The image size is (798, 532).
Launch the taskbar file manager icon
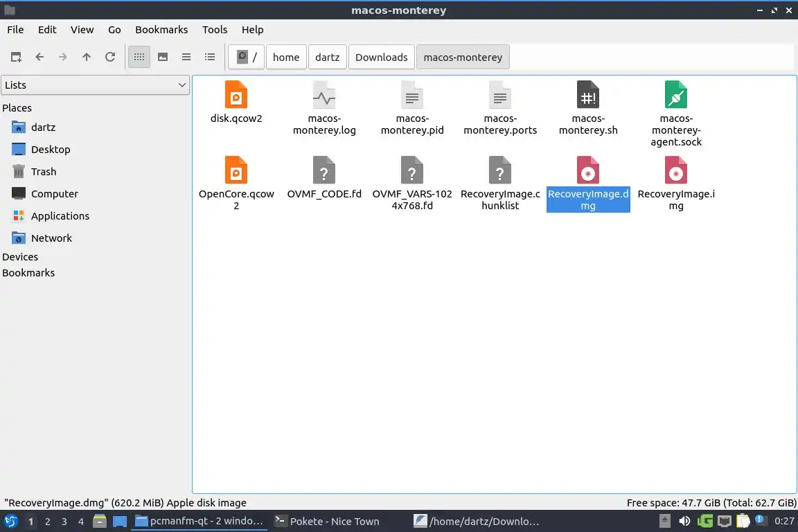[100, 522]
